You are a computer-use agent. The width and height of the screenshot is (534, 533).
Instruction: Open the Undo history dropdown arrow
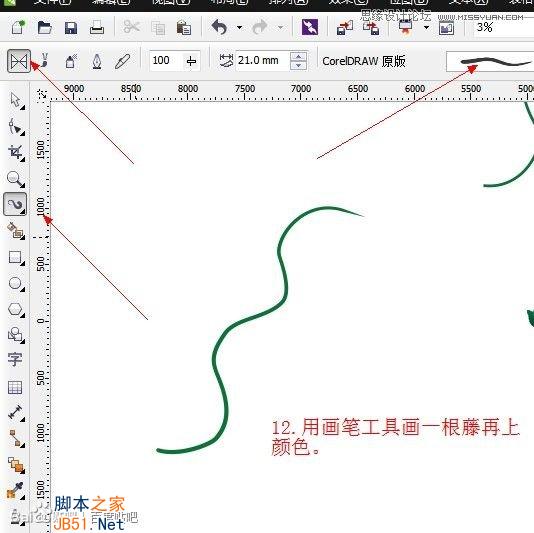tap(239, 27)
